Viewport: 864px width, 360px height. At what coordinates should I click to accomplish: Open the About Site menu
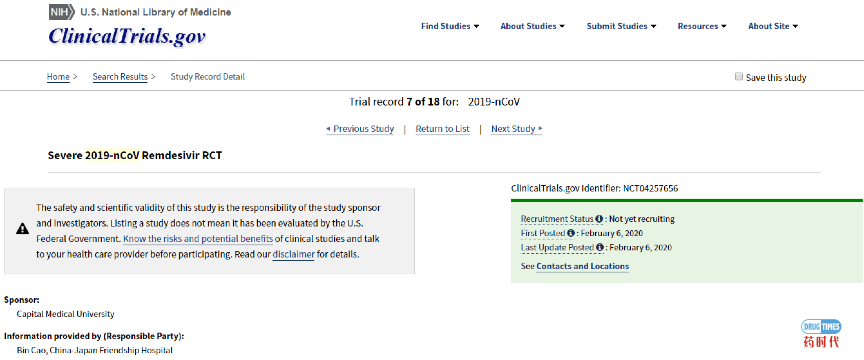point(773,26)
